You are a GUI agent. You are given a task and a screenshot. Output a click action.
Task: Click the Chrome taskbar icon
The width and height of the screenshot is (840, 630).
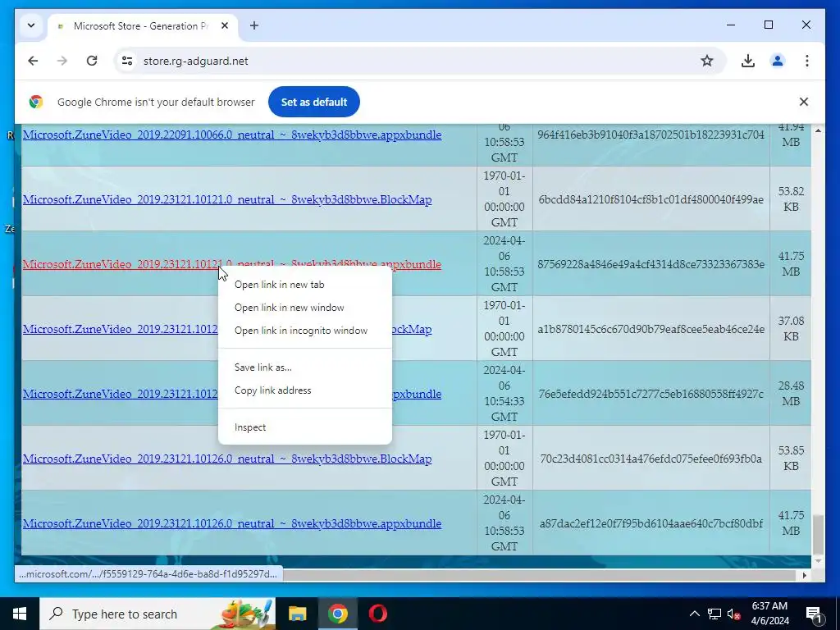click(x=337, y=614)
